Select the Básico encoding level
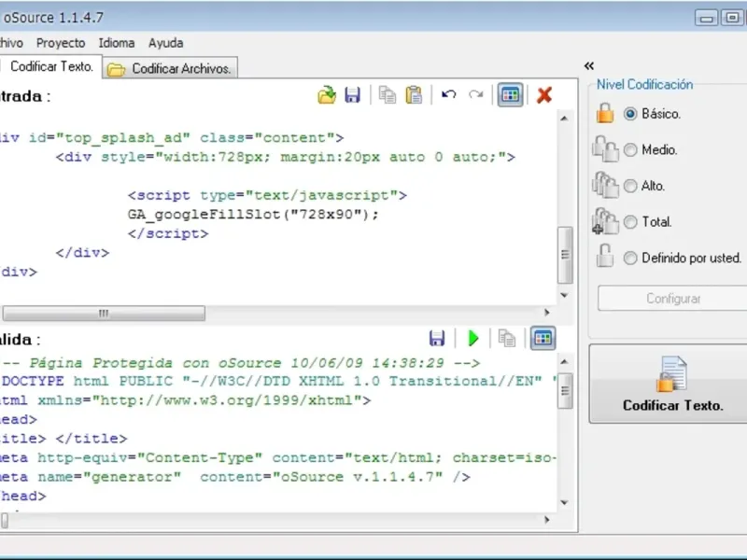 point(630,114)
